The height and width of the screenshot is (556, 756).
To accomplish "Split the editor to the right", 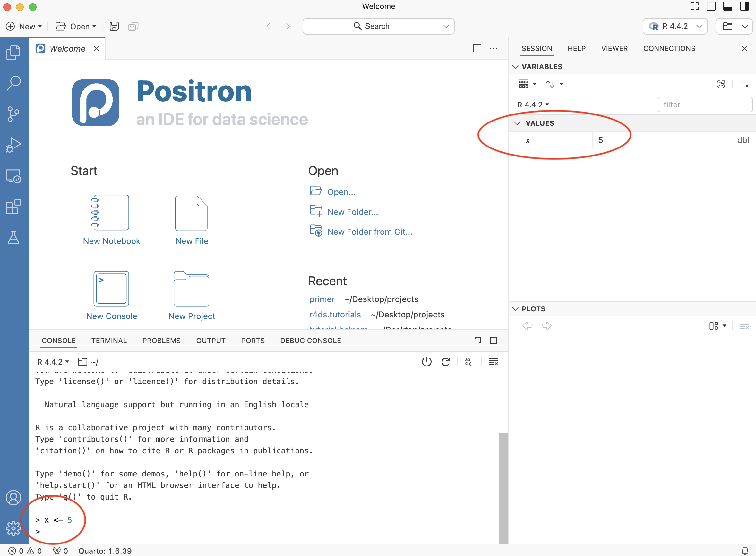I will (477, 48).
